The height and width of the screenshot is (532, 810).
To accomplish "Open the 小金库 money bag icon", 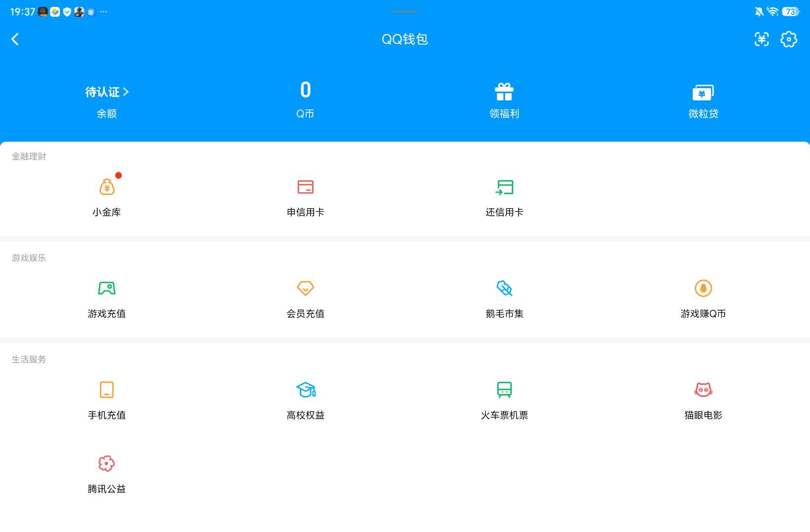I will pyautogui.click(x=107, y=187).
